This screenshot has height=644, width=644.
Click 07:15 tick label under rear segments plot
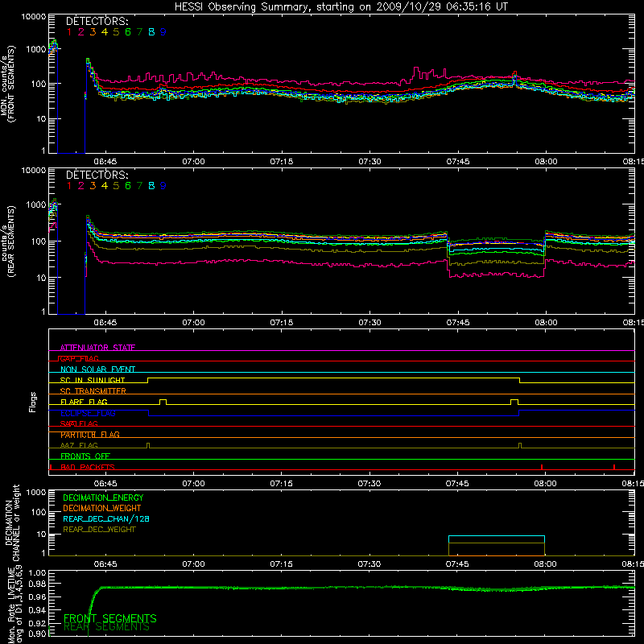(282, 323)
